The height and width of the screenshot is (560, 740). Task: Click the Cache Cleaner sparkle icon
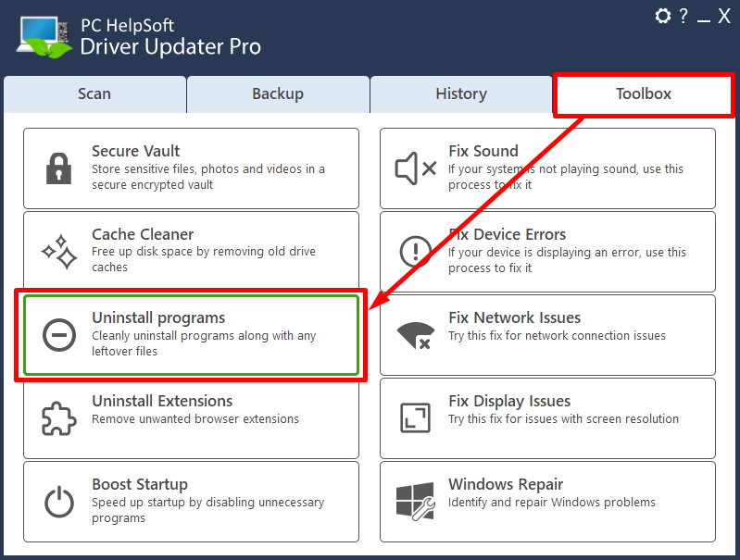coord(59,252)
